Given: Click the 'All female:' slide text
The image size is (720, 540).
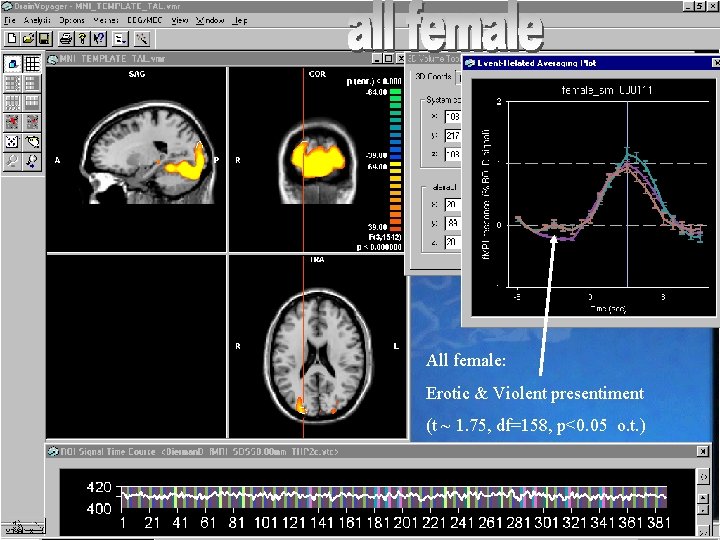Looking at the screenshot, I should coord(466,360).
